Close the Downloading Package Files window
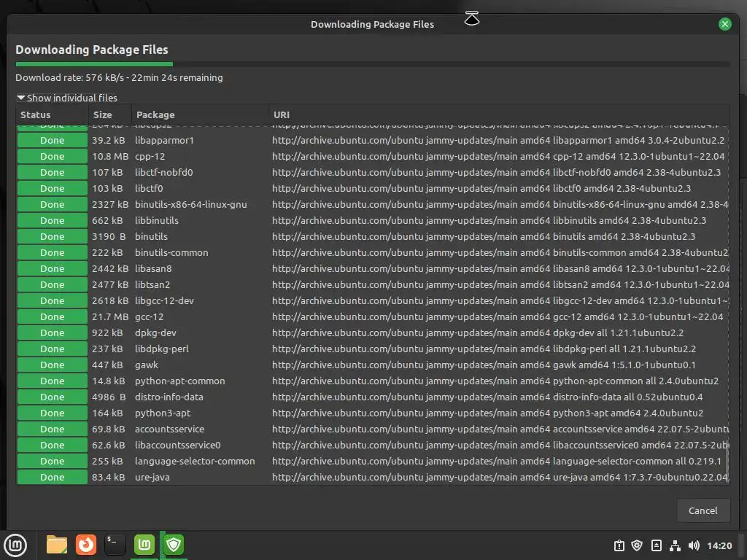 pos(724,24)
